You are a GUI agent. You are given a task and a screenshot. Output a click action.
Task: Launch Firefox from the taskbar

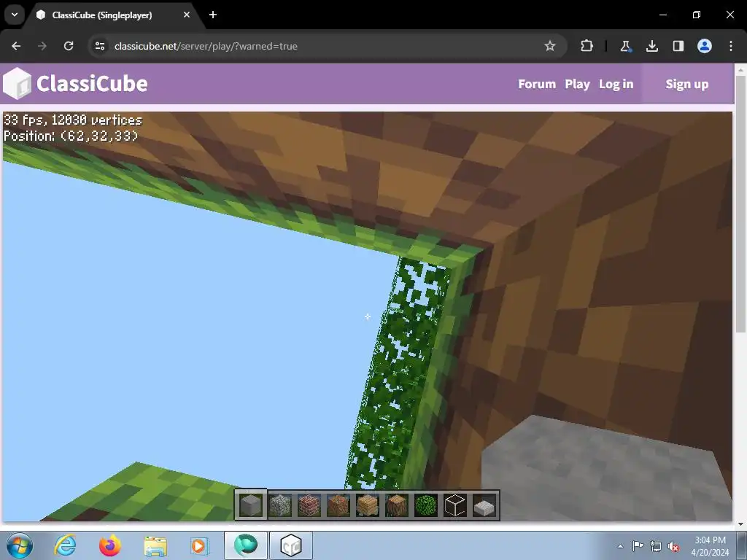tap(110, 545)
